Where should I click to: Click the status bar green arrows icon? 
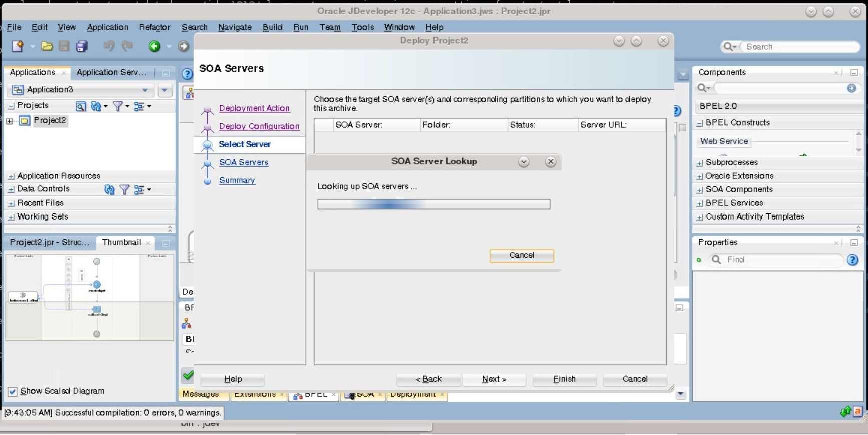point(845,412)
